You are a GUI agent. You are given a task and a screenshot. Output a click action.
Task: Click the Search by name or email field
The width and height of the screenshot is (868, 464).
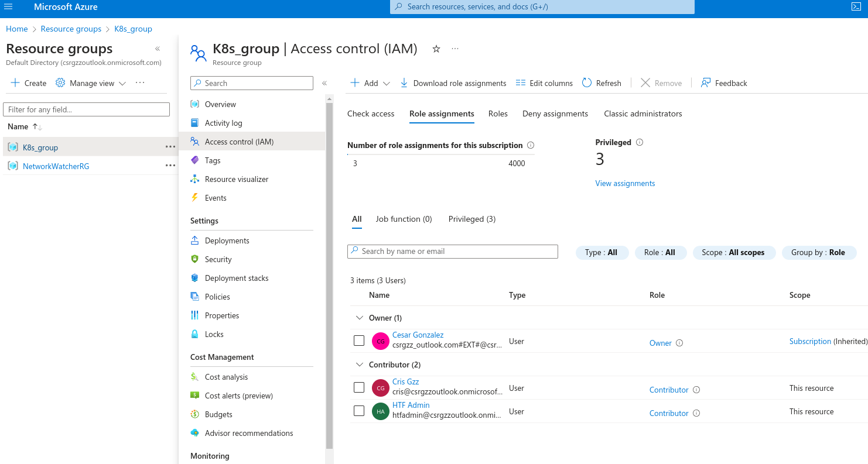(452, 251)
